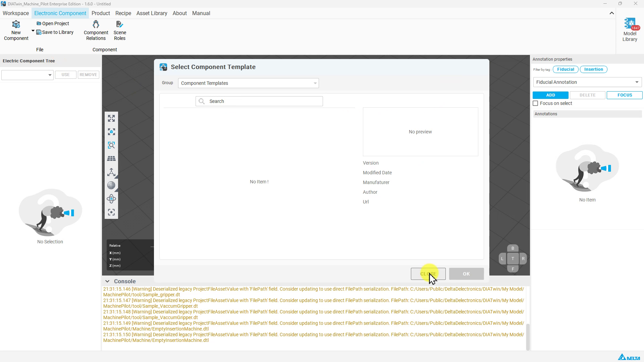Open Scene Roles tool
Screen dimensions: 644x362
(x=120, y=31)
